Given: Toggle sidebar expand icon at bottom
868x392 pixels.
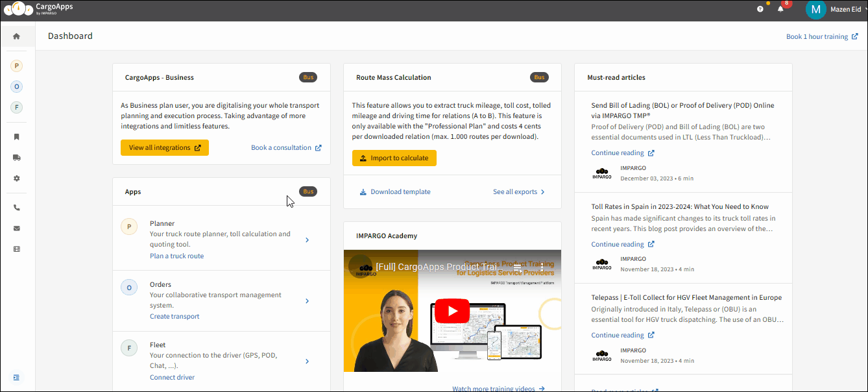Looking at the screenshot, I should [17, 377].
